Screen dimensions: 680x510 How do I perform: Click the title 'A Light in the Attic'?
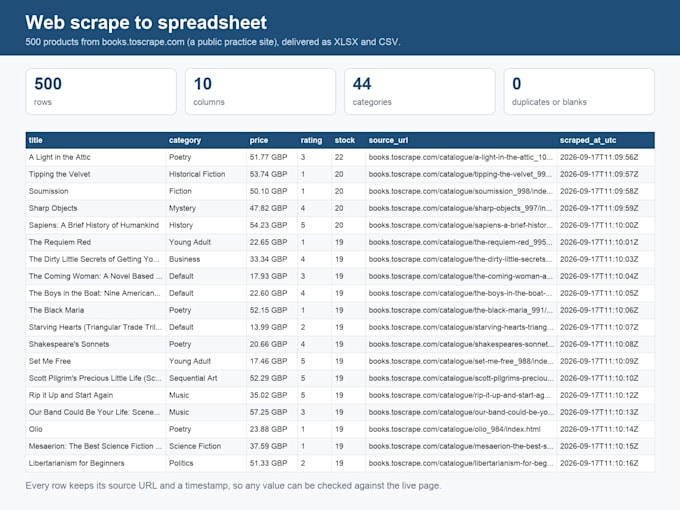coord(59,157)
